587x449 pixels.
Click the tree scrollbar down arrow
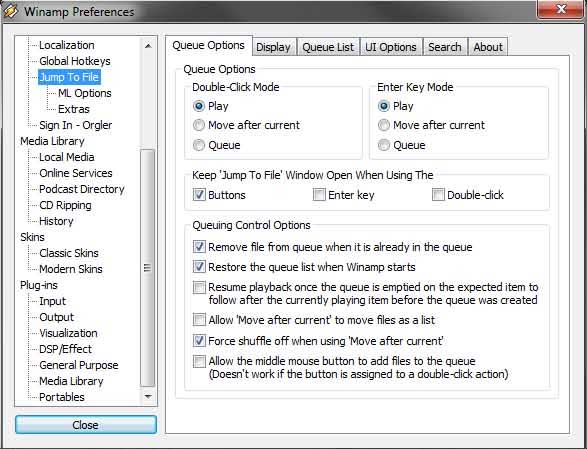click(148, 396)
